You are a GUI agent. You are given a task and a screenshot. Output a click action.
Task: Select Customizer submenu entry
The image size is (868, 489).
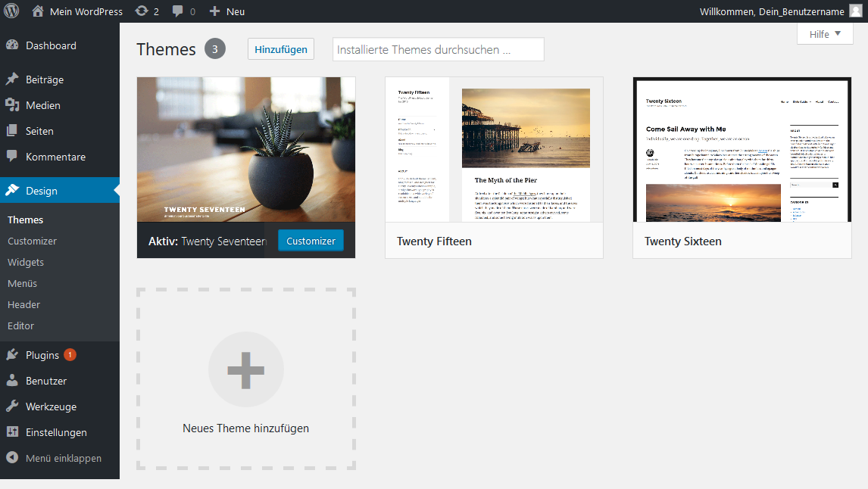[32, 241]
